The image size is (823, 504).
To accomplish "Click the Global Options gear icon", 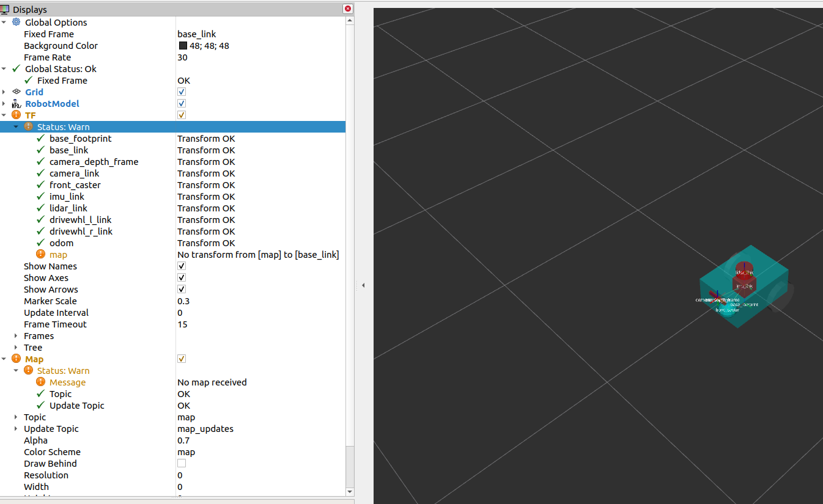I will click(17, 23).
